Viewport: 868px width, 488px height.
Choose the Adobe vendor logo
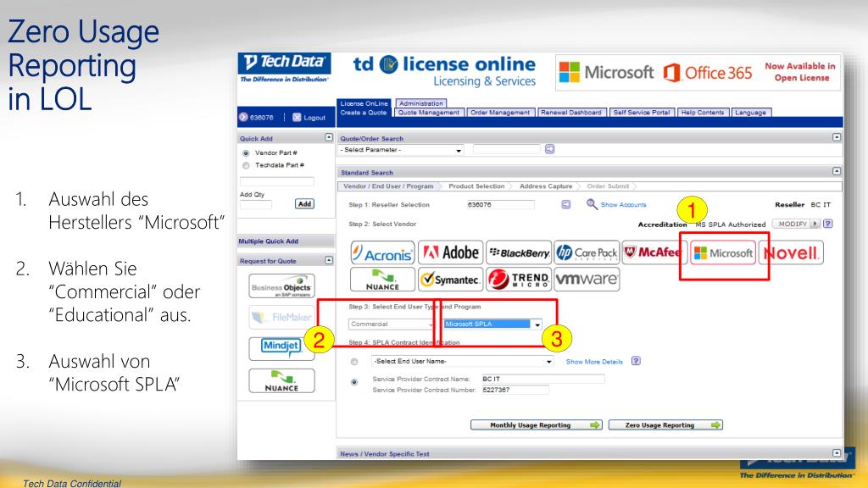(451, 252)
